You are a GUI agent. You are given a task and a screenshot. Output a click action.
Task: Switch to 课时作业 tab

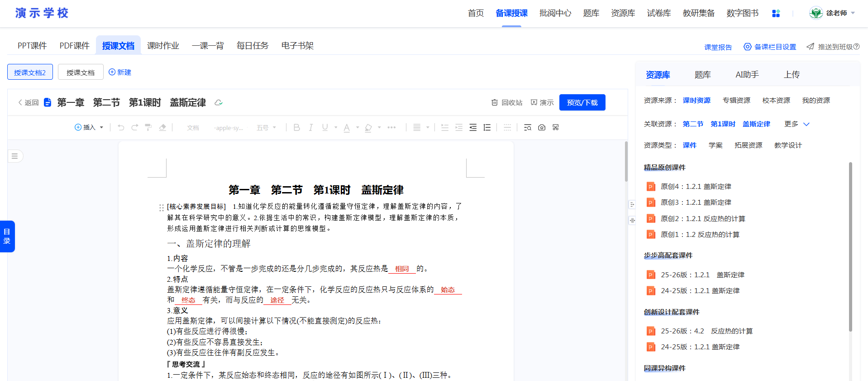click(163, 46)
